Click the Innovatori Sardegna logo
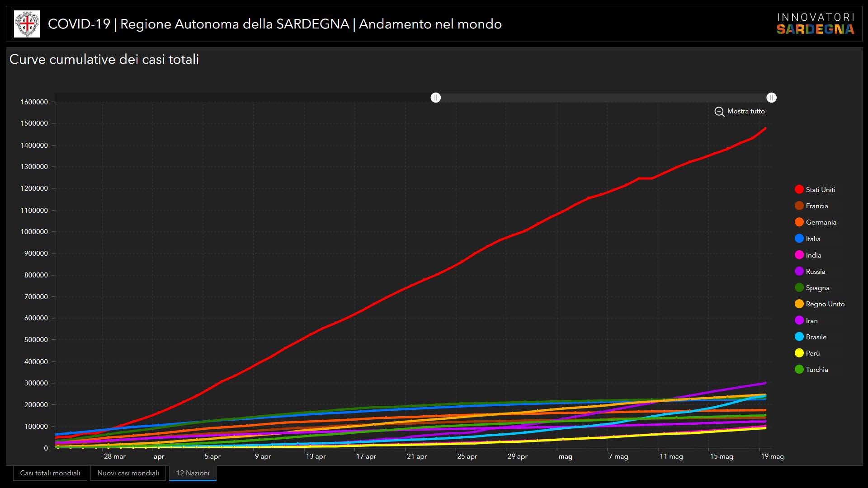The height and width of the screenshot is (488, 868). click(815, 24)
